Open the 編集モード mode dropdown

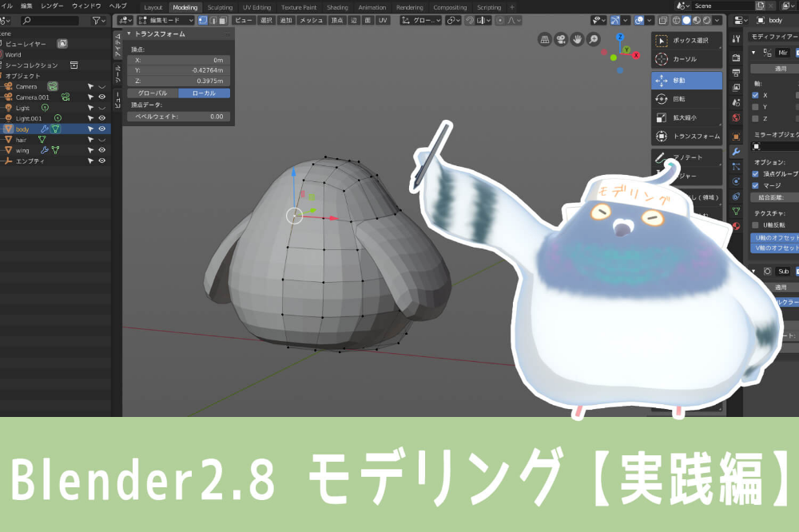pos(165,21)
